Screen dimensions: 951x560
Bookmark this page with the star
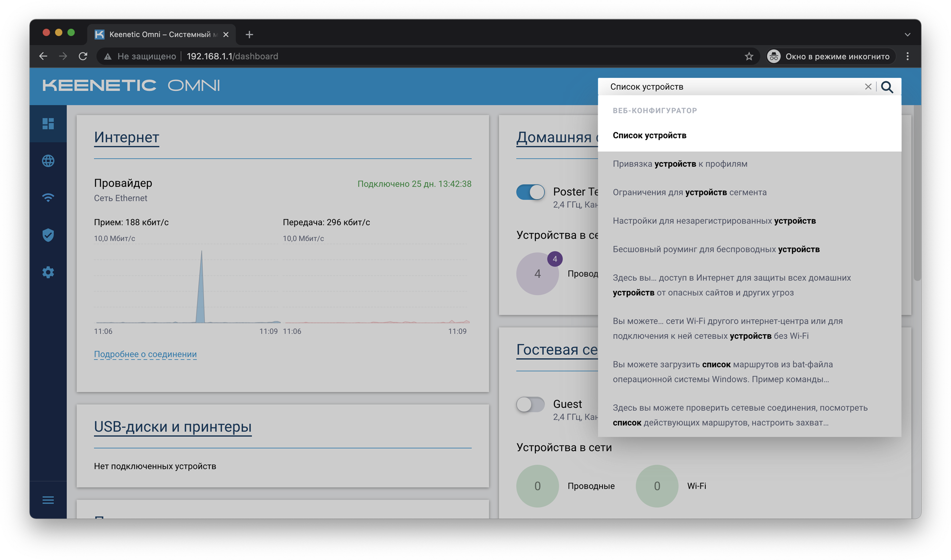tap(749, 56)
